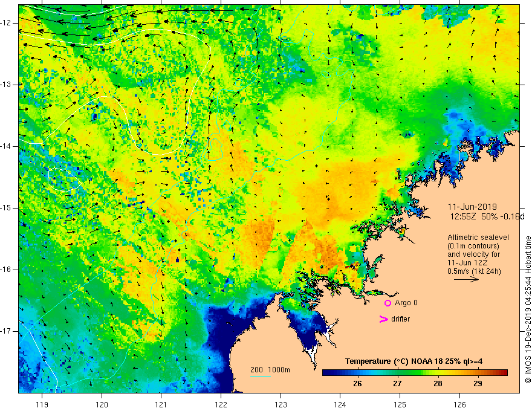The height and width of the screenshot is (411, 532).
Task: Click the longitude axis label '120'
Action: tap(102, 404)
